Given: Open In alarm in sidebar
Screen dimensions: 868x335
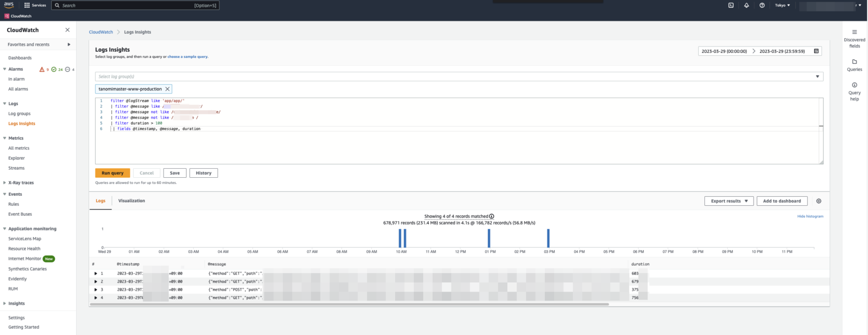Looking at the screenshot, I should (x=16, y=79).
